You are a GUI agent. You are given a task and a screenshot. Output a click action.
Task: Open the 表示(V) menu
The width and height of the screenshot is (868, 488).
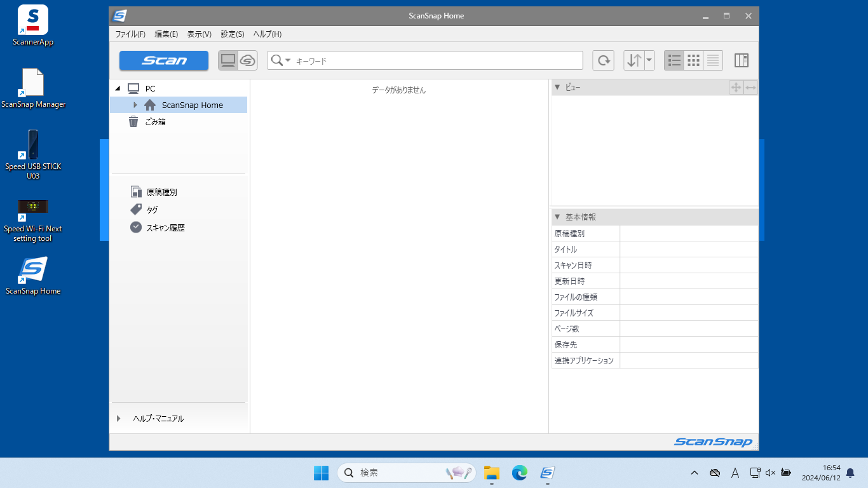[200, 34]
